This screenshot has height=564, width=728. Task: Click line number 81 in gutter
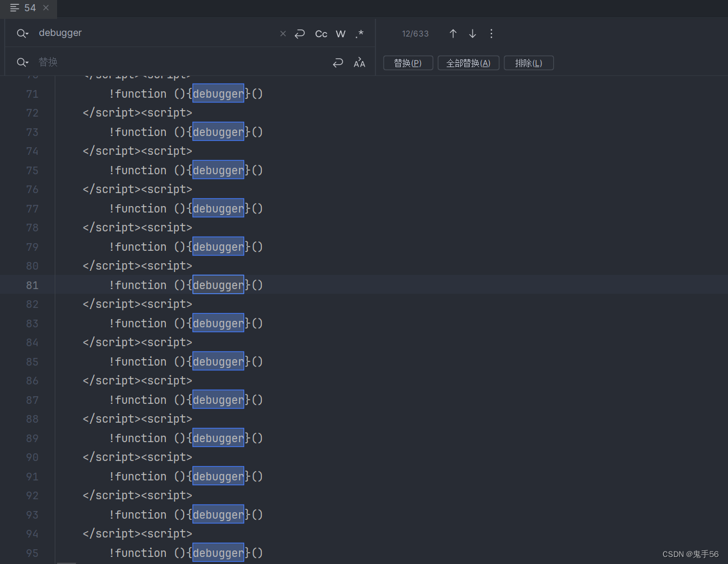(x=32, y=286)
